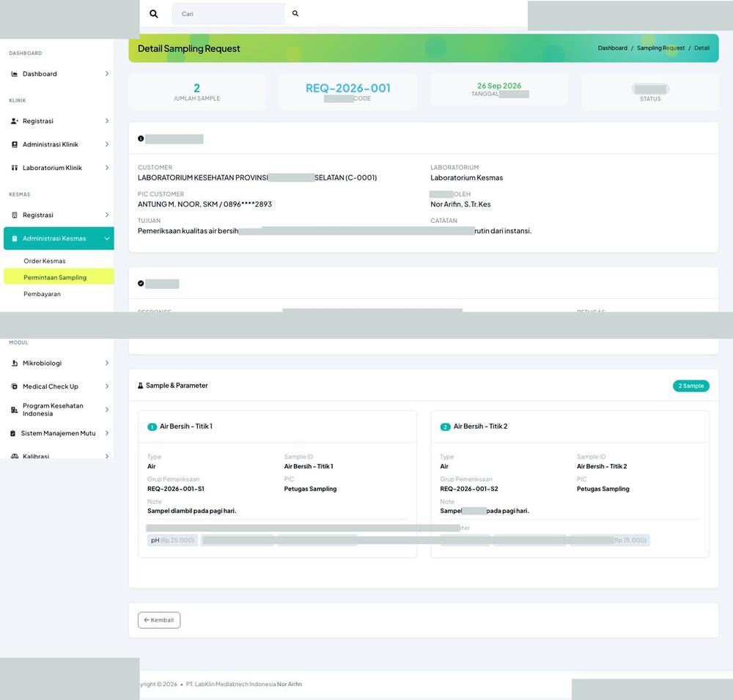Click the number 2 badge of Air Bersih - Titik 2

click(x=445, y=427)
